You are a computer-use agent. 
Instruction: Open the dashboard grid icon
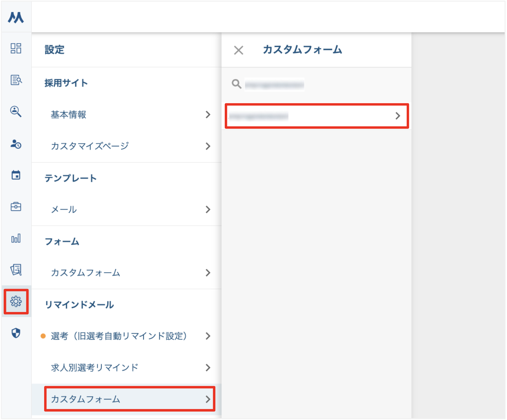tap(16, 49)
